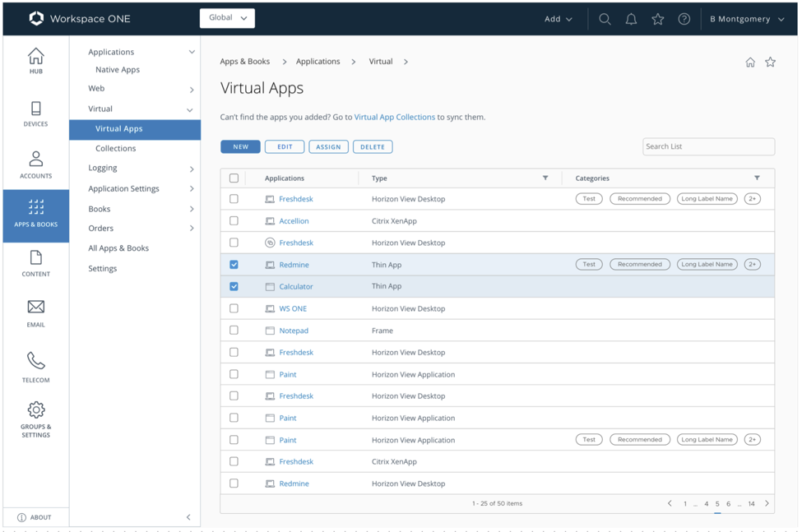Bookmark this page with star icon

[x=770, y=62]
